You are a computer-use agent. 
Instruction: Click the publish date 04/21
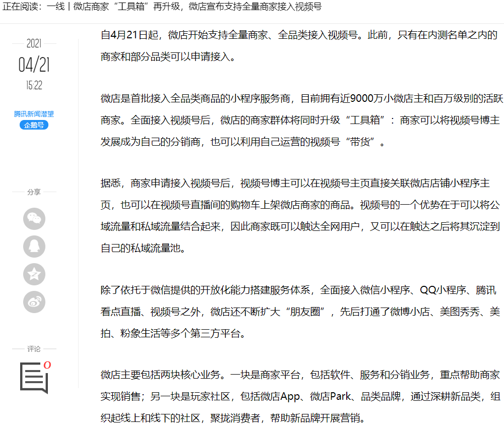click(34, 65)
